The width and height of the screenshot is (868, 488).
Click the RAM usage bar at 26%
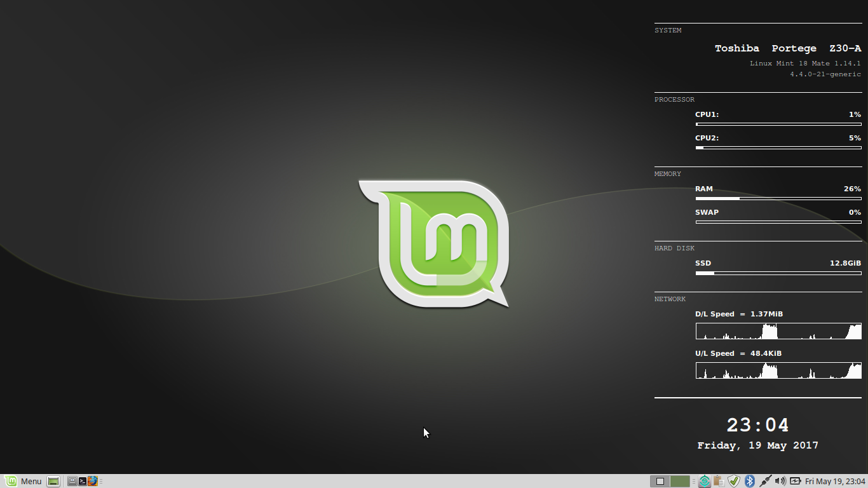(x=778, y=199)
